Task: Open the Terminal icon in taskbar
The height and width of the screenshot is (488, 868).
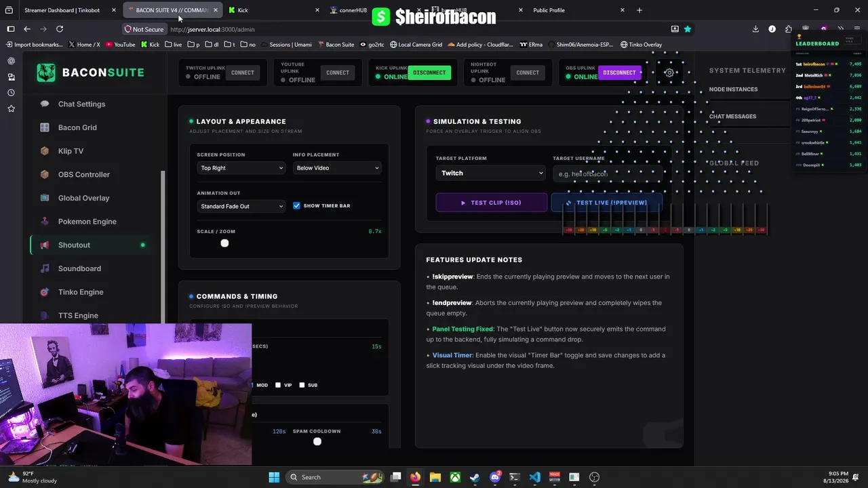Action: 515,477
